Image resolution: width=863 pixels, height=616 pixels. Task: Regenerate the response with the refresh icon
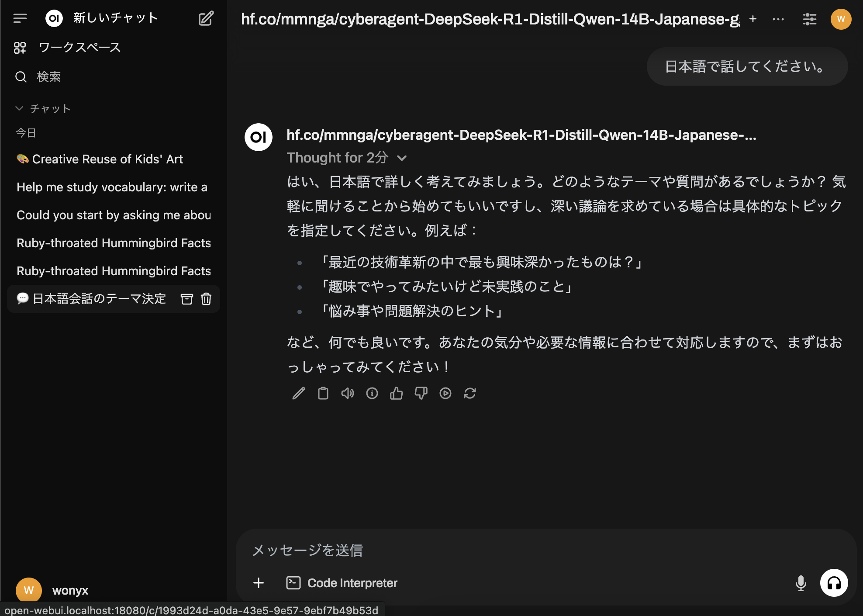[x=470, y=394]
